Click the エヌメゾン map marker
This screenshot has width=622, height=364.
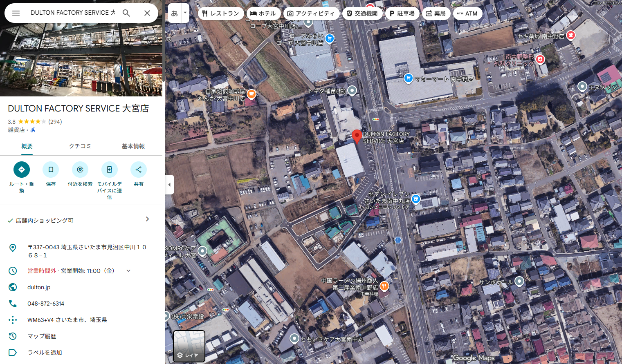click(582, 87)
